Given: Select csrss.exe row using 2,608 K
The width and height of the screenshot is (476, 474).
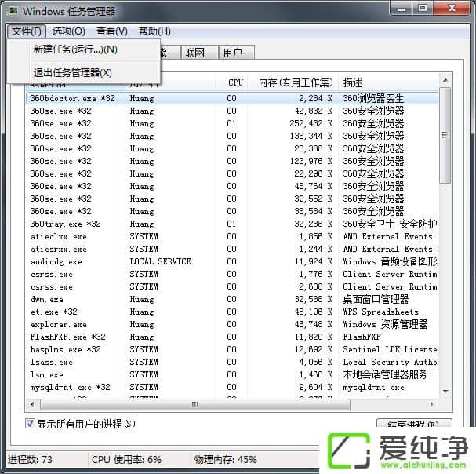Looking at the screenshot, I should click(233, 286).
